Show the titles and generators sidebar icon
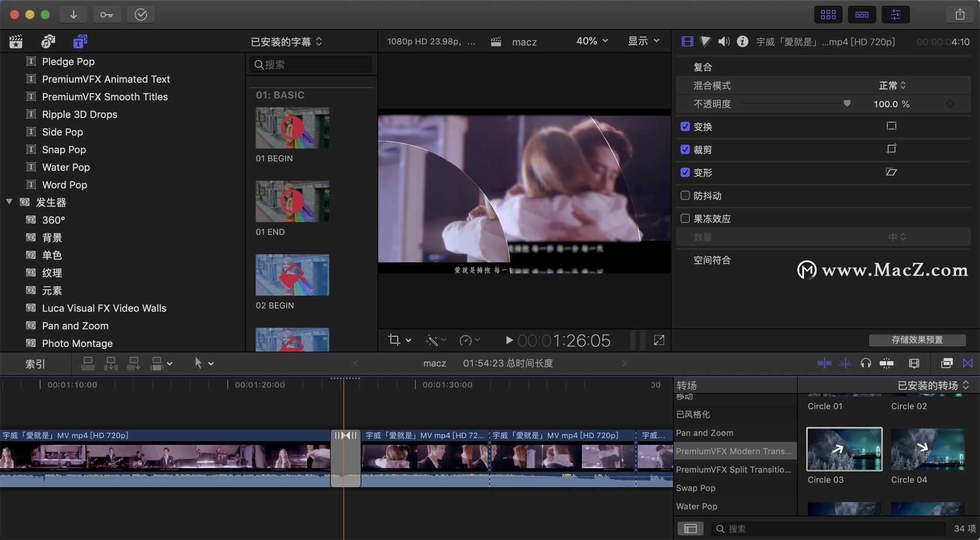This screenshot has width=980, height=540. (80, 41)
